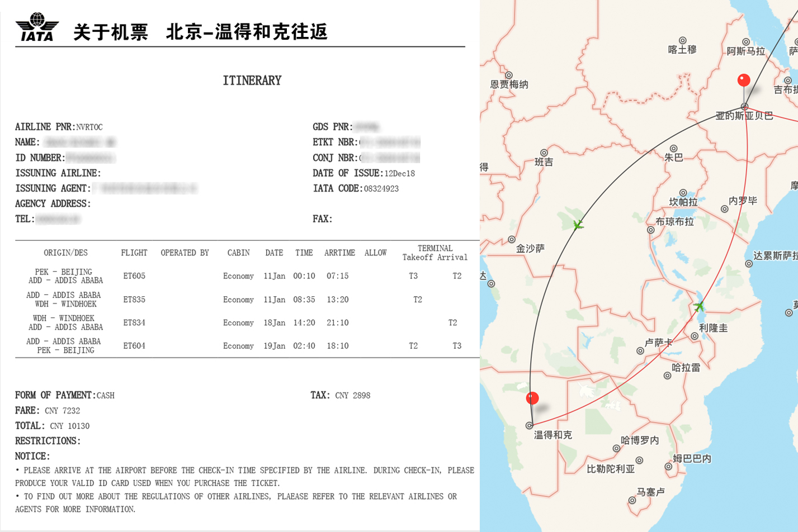Image resolution: width=798 pixels, height=532 pixels.
Task: Click the city marker dot for 恩贾梅纳
Action: pyautogui.click(x=509, y=75)
